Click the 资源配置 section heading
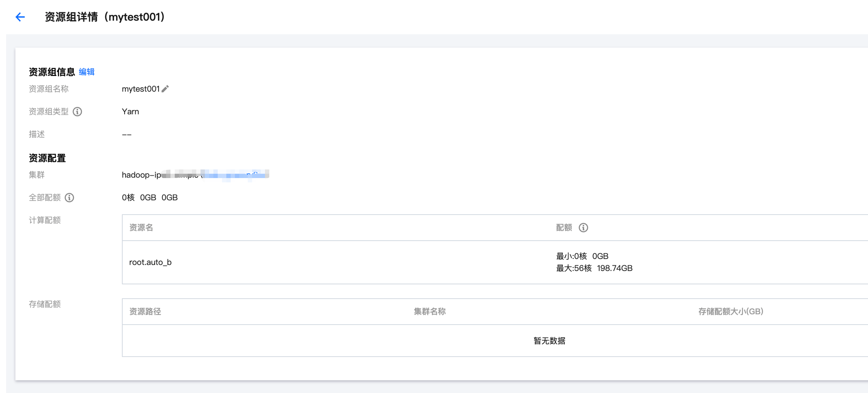 pos(47,158)
